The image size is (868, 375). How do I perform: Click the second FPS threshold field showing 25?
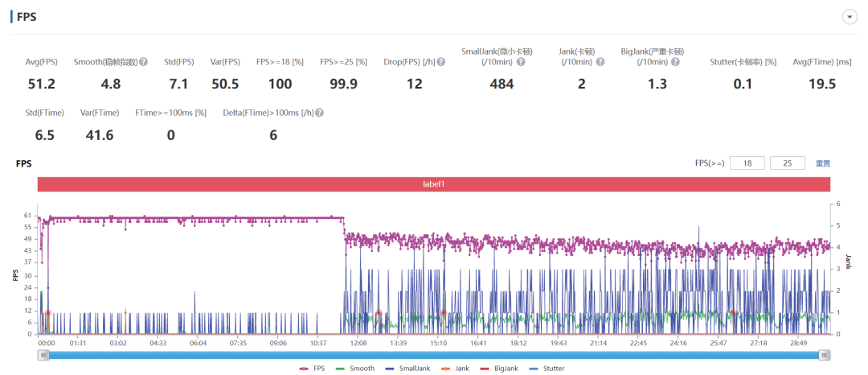pos(787,163)
